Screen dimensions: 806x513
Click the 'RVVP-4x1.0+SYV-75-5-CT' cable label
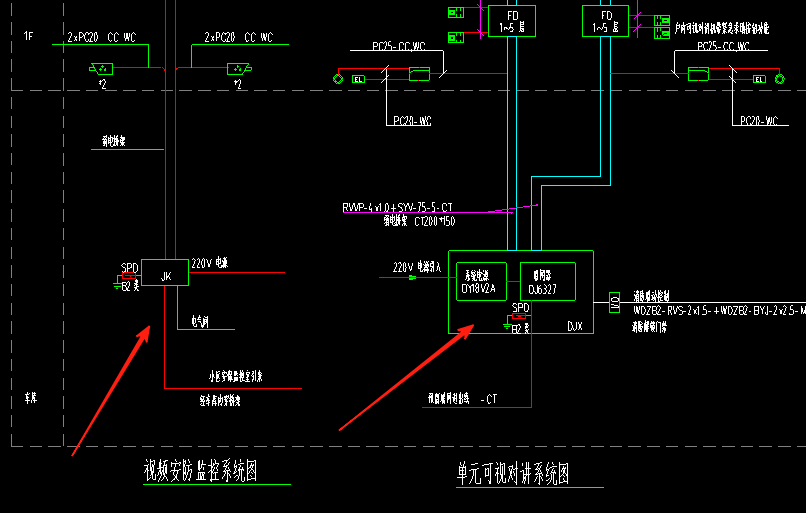coord(397,207)
